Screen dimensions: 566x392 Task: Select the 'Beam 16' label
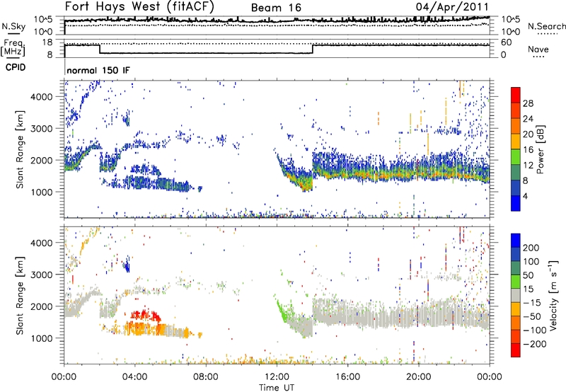(x=276, y=8)
